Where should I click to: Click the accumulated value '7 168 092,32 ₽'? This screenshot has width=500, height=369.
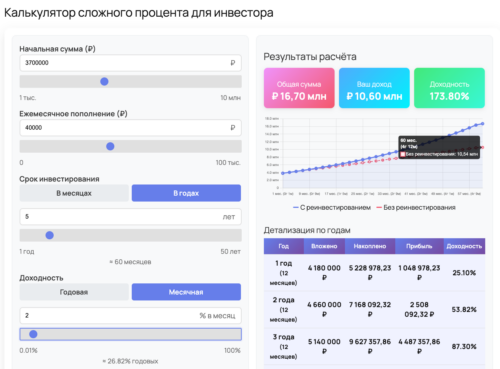tap(370, 309)
